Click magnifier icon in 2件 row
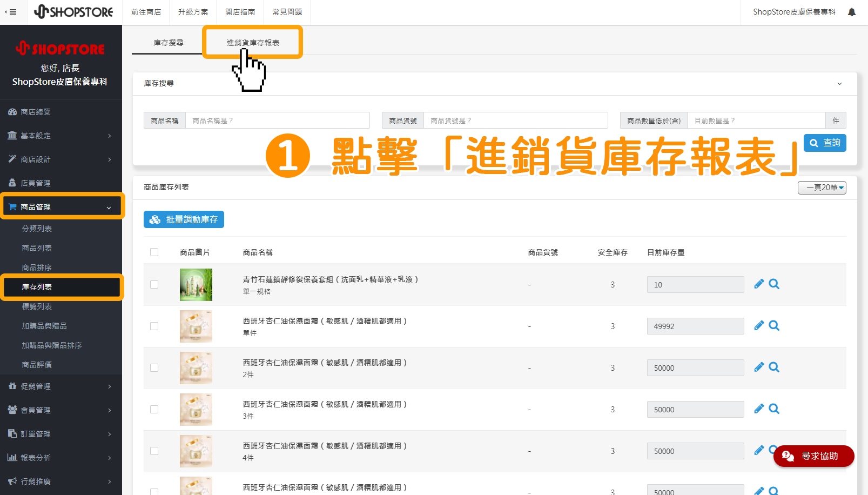 (774, 367)
